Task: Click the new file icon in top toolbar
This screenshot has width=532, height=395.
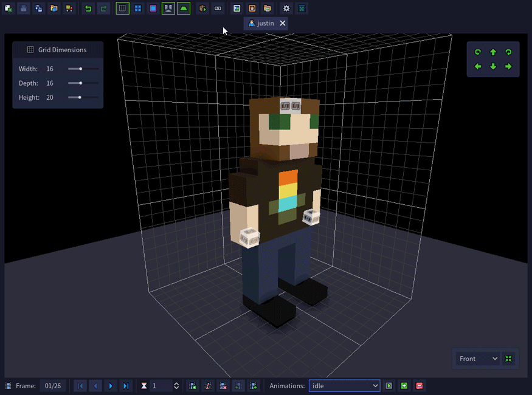Action: [9, 9]
